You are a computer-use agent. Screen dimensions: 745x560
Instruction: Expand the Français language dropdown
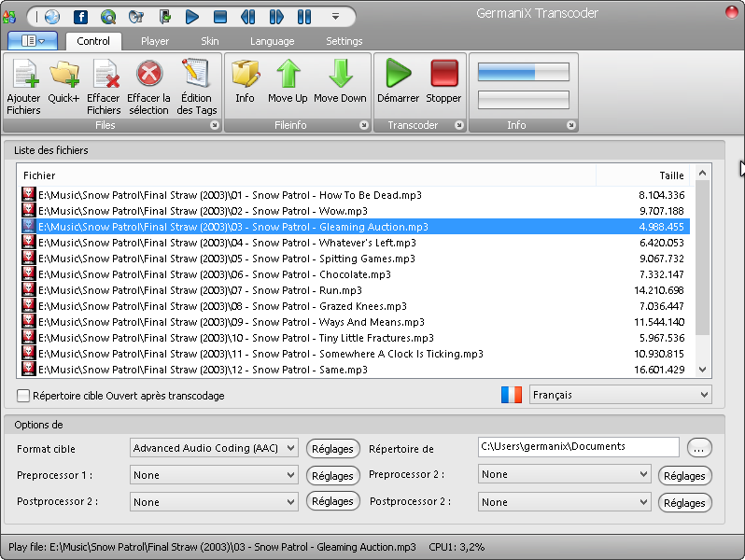click(620, 395)
